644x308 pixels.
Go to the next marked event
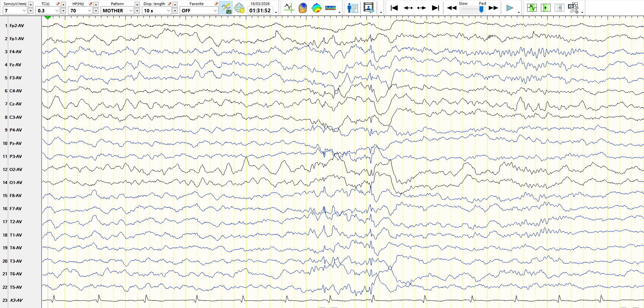coord(545,8)
